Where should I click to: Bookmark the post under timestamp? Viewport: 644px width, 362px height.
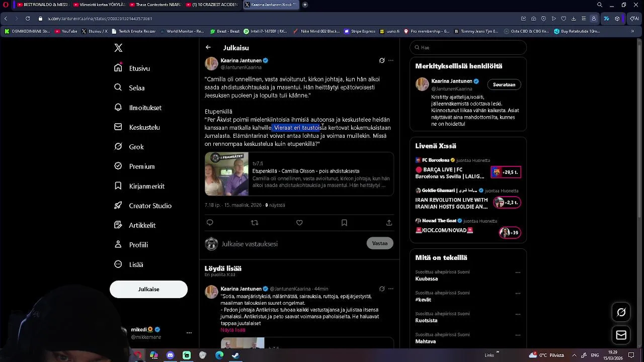pos(344,222)
